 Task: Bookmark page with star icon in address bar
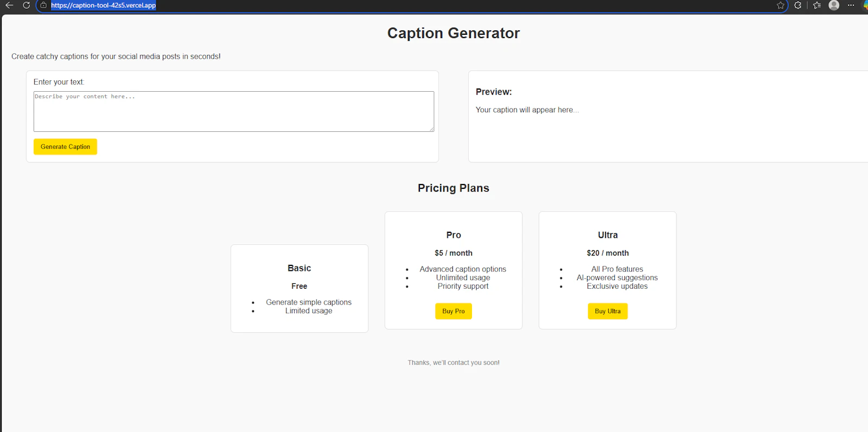(x=781, y=5)
